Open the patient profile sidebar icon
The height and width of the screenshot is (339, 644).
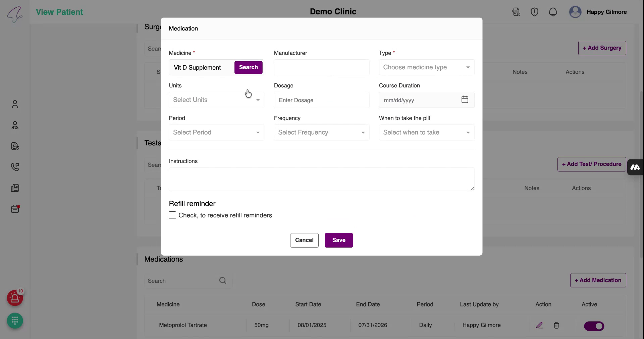click(x=15, y=104)
